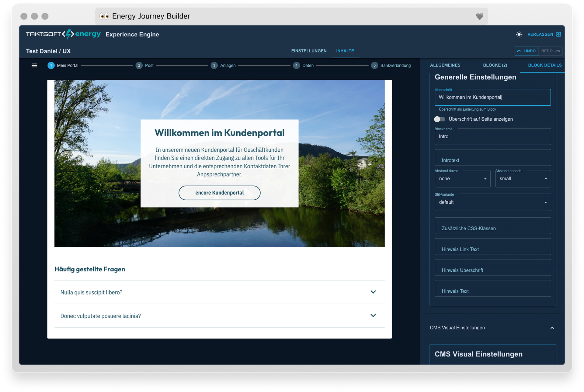Viewport: 584px width, 392px height.
Task: Toggle light mode via the sun icon
Action: pyautogui.click(x=519, y=34)
